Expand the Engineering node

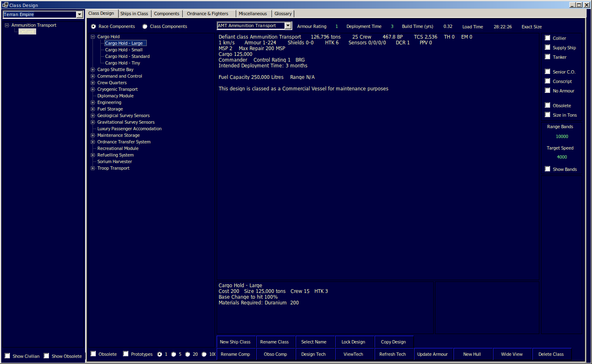coord(93,102)
